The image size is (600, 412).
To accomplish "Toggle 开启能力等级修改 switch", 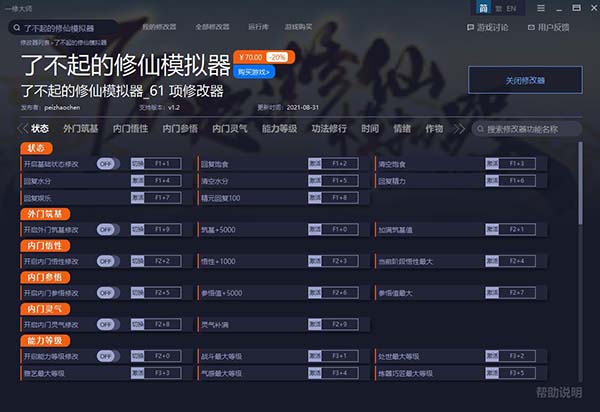I will (108, 357).
